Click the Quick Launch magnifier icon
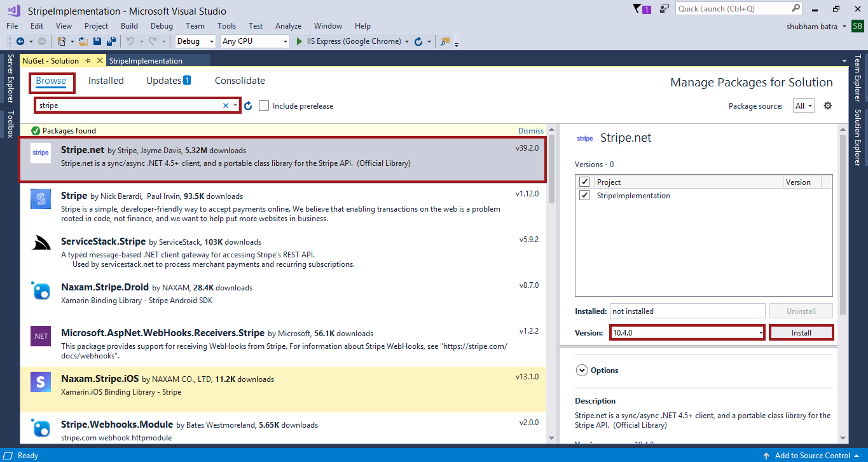The height and width of the screenshot is (462, 868). 796,8
